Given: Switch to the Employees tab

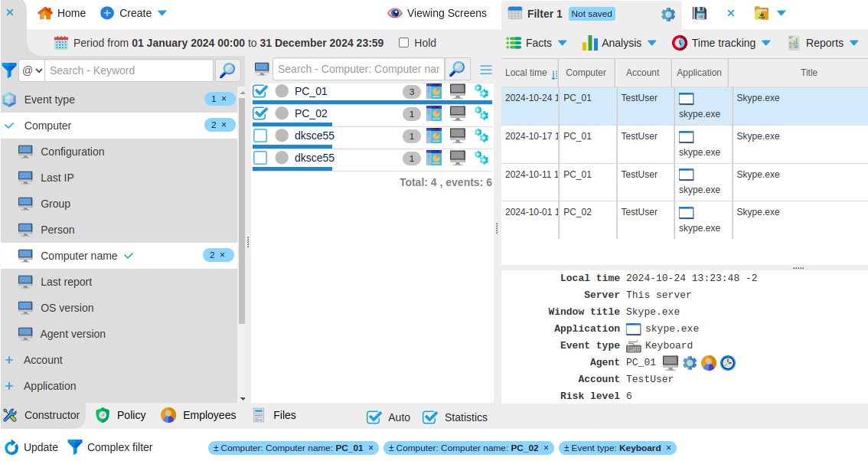Looking at the screenshot, I should pyautogui.click(x=198, y=415).
